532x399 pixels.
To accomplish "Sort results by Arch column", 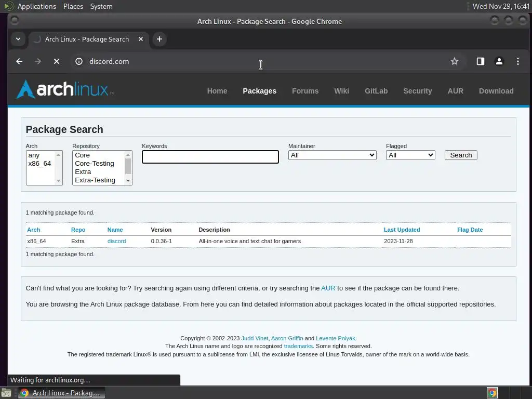I will 34,230.
